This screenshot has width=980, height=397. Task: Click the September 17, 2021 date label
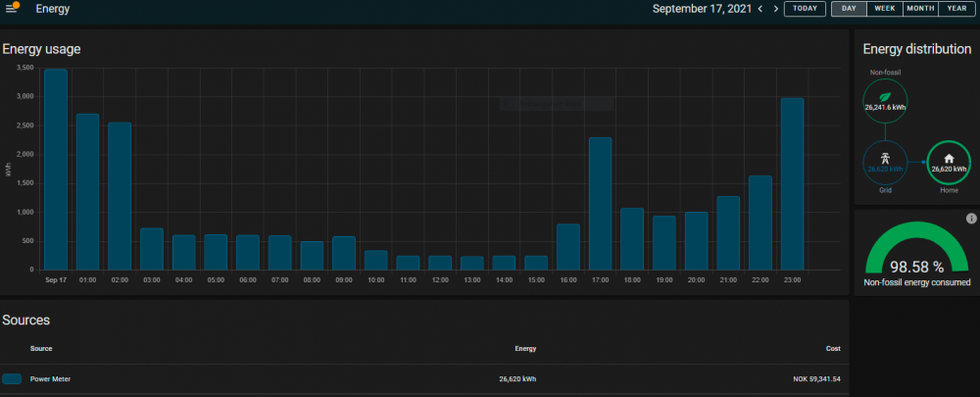(x=702, y=9)
